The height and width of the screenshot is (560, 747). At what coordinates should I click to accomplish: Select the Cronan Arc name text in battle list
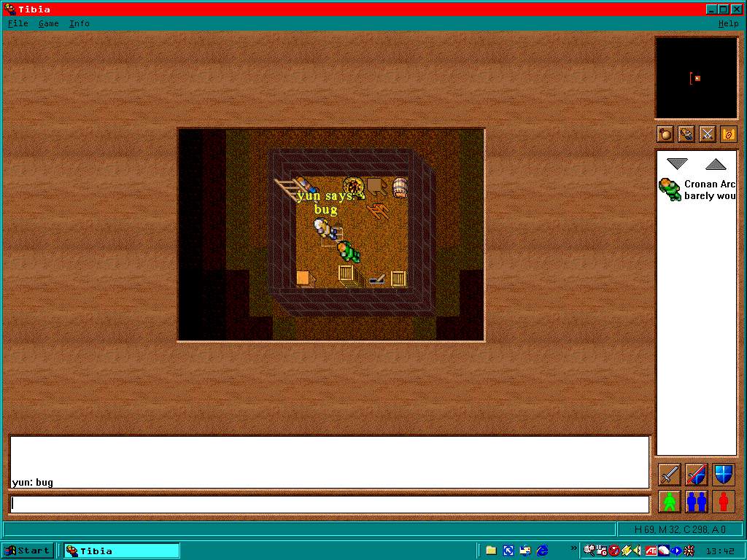[710, 184]
